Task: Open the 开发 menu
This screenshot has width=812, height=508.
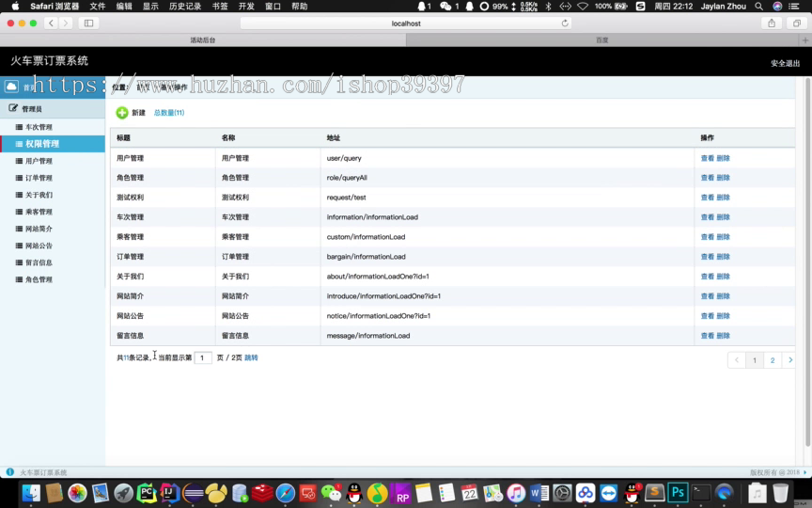Action: [246, 7]
